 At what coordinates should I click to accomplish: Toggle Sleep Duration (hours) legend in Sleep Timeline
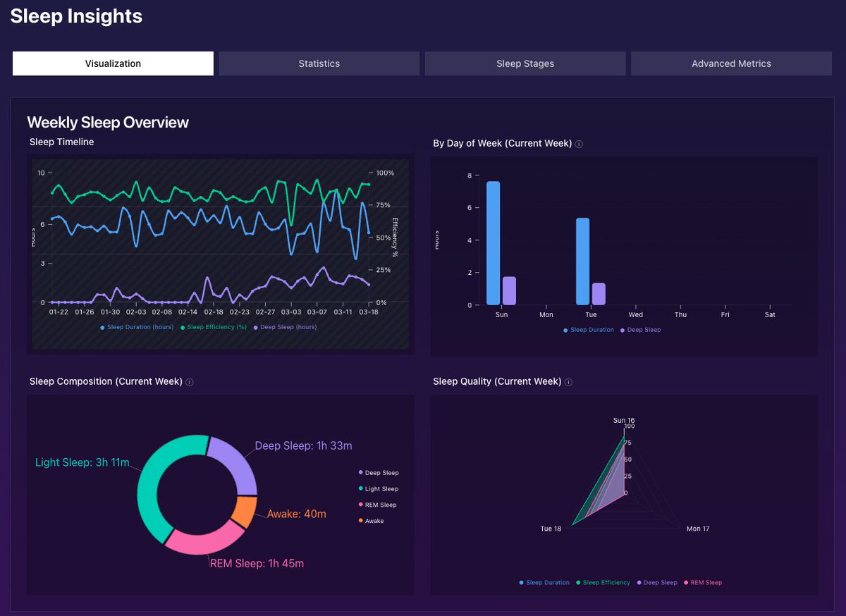coord(137,327)
